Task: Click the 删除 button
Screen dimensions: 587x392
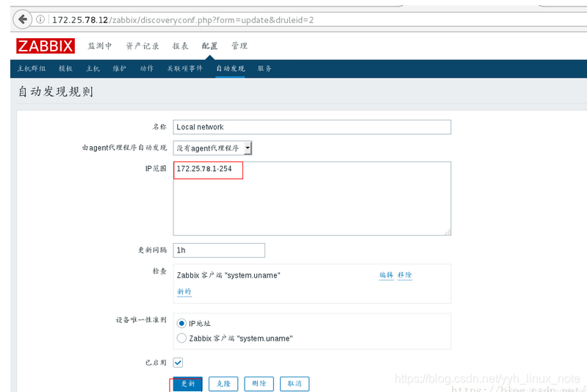Action: [x=259, y=384]
